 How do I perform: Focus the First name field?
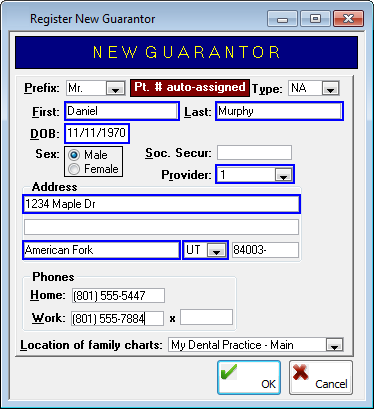pos(122,111)
